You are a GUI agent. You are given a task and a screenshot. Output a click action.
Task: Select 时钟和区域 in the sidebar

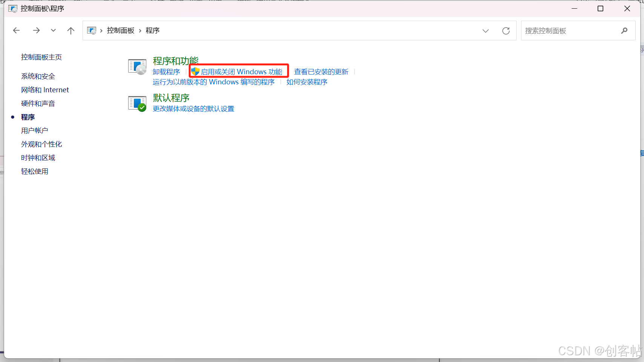point(38,158)
